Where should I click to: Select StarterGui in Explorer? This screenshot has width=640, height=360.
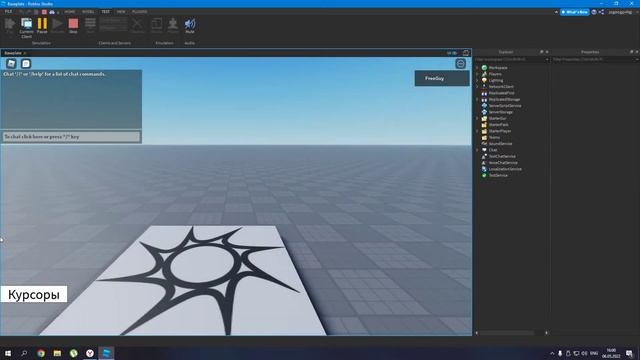pos(497,118)
